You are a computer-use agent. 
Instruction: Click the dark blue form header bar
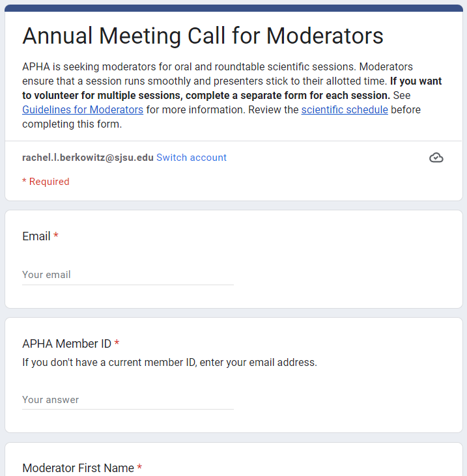pos(233,8)
